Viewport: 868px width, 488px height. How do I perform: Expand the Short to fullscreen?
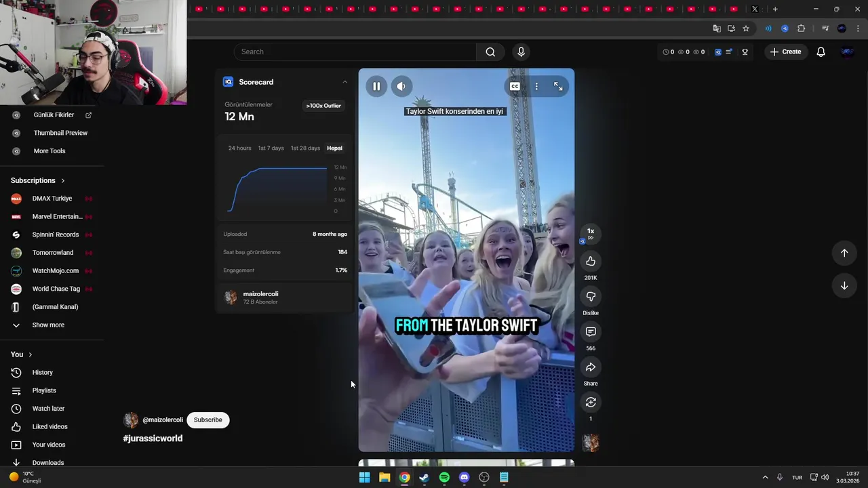coord(558,86)
